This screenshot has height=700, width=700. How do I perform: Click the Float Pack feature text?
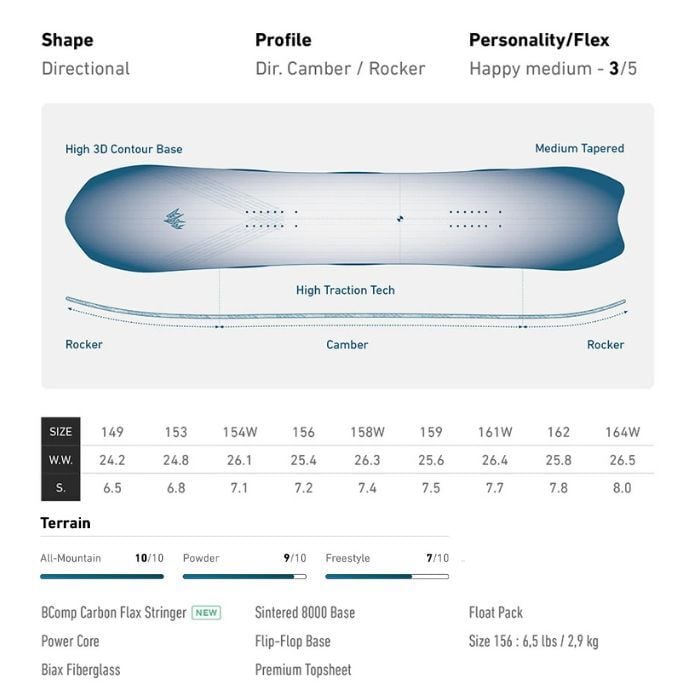496,612
